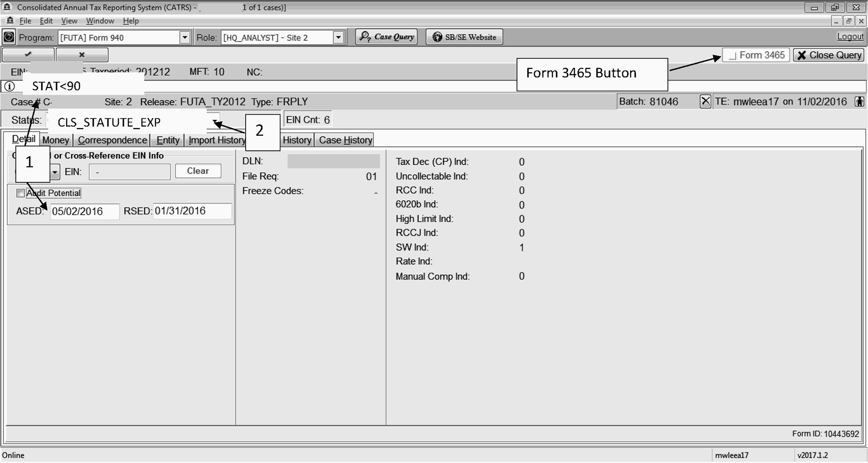Click the X cancel toolbar button

82,55
